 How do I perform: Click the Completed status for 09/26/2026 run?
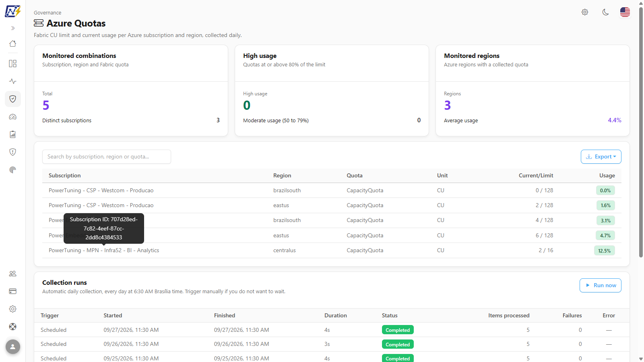(398, 345)
